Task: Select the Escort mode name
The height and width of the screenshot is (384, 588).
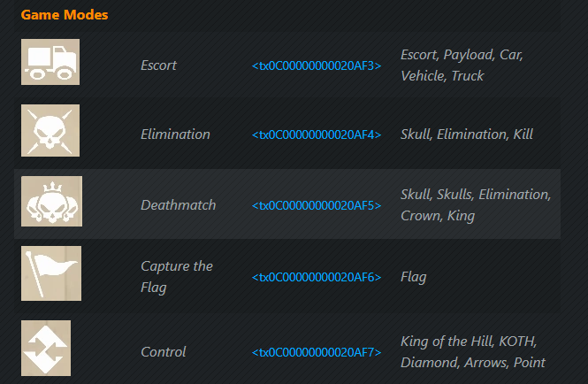Action: 158,65
